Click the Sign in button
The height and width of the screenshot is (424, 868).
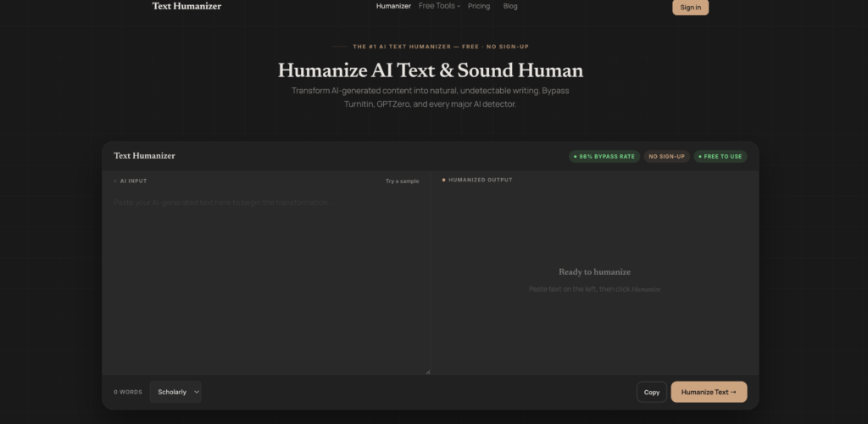(690, 7)
